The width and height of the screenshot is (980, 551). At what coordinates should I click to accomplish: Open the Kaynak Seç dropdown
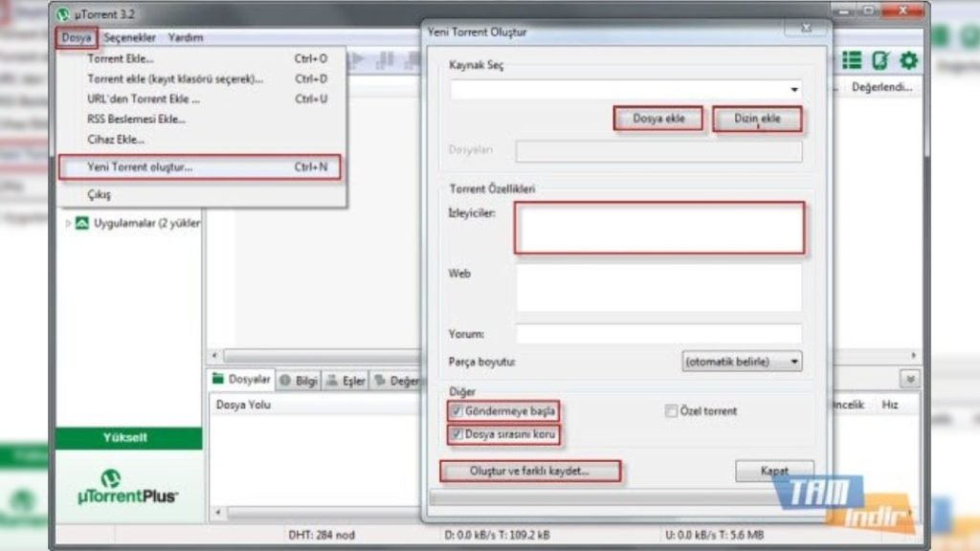point(793,89)
